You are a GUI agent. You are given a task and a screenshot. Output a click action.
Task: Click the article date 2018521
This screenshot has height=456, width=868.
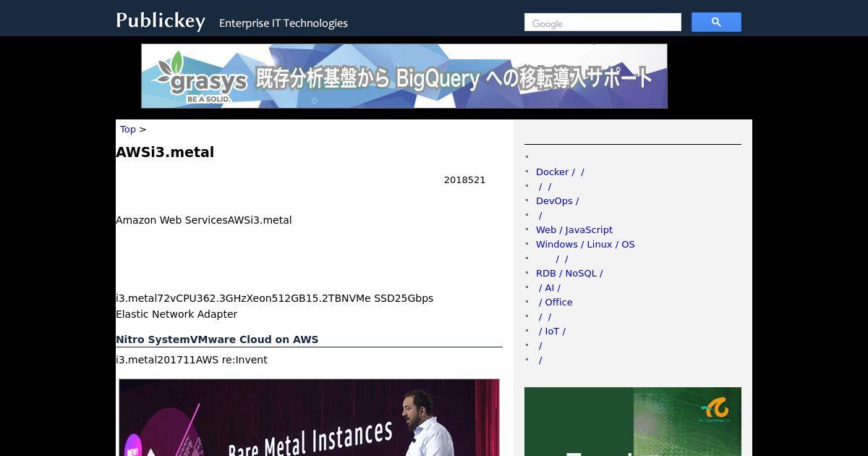[x=464, y=180]
